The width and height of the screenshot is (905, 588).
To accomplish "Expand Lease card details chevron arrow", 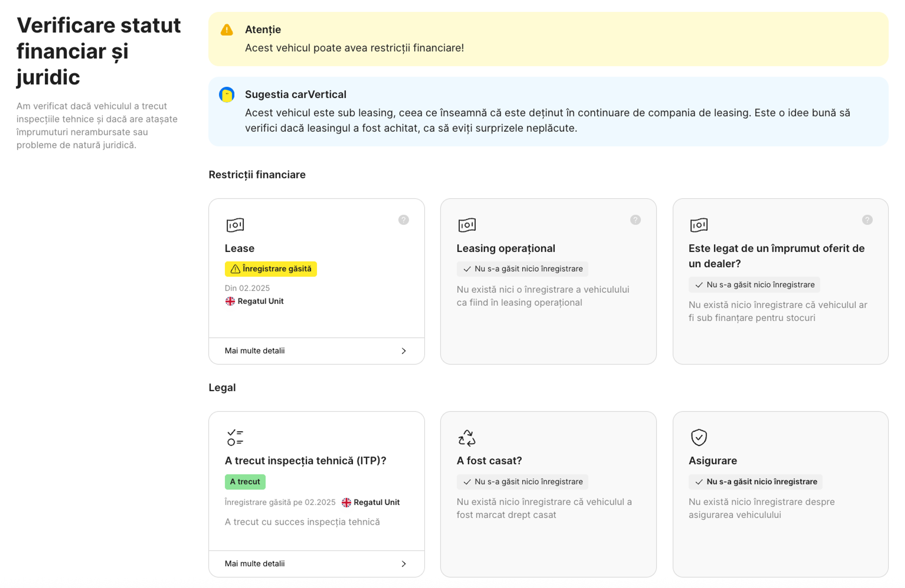I will point(403,351).
